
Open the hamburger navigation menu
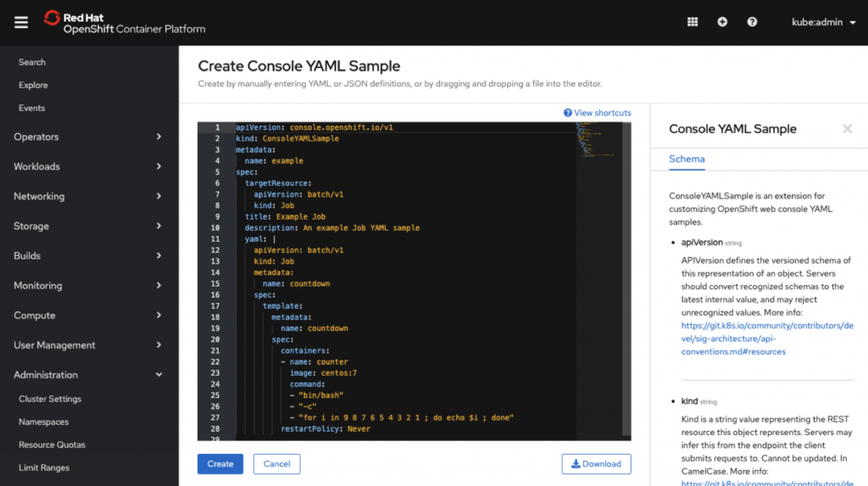21,22
